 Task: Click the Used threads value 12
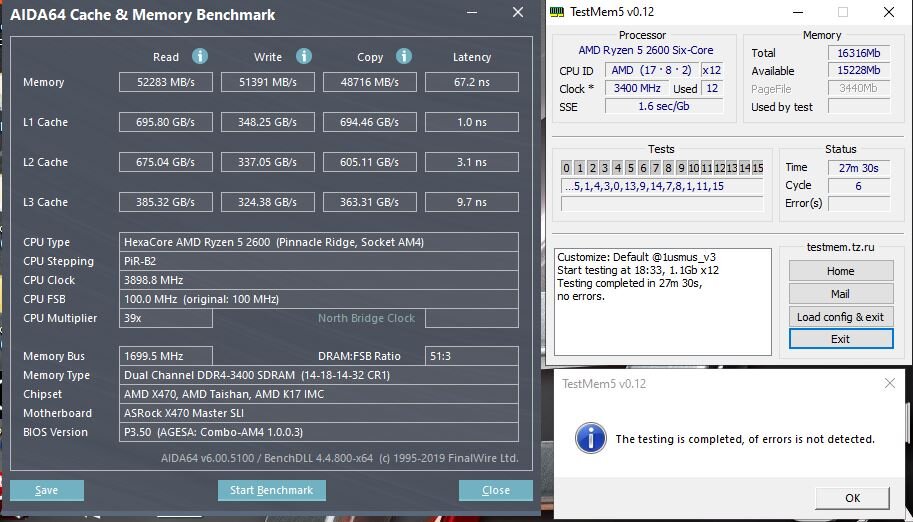pos(712,88)
